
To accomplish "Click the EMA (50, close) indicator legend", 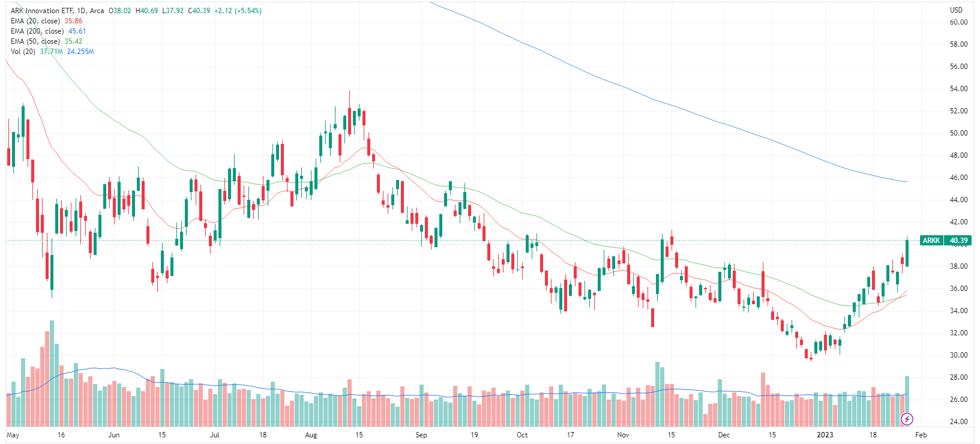I will 35,41.
